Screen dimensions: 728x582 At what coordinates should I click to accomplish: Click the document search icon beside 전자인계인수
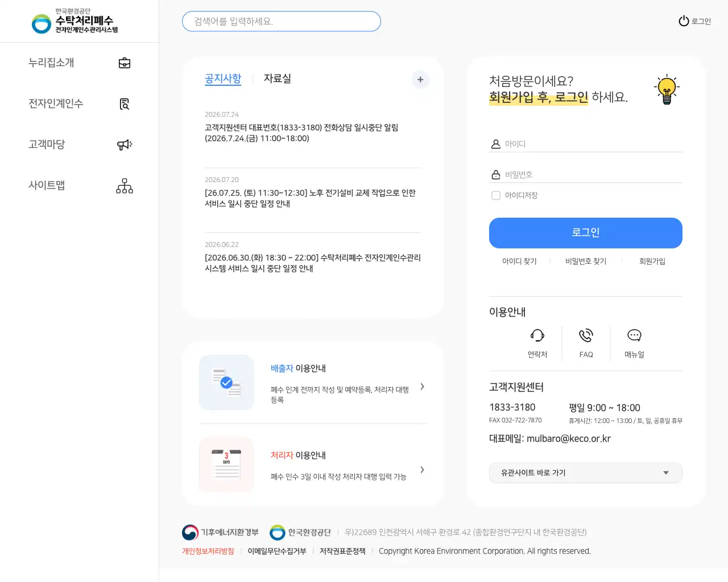pos(125,104)
